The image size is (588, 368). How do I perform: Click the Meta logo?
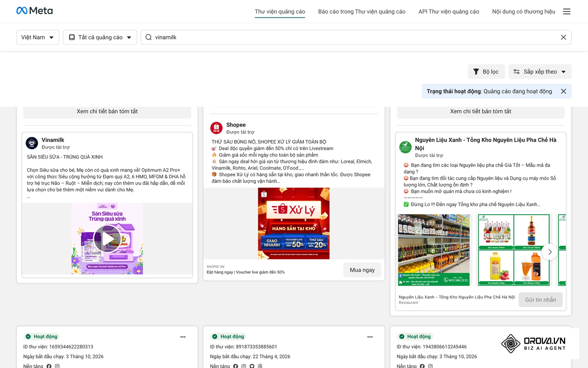click(x=35, y=11)
